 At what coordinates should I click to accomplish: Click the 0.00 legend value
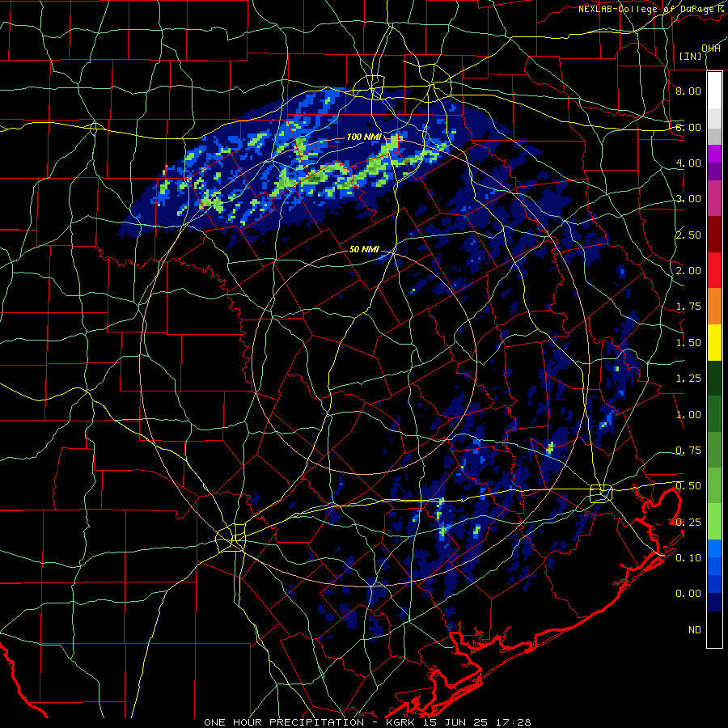click(688, 594)
